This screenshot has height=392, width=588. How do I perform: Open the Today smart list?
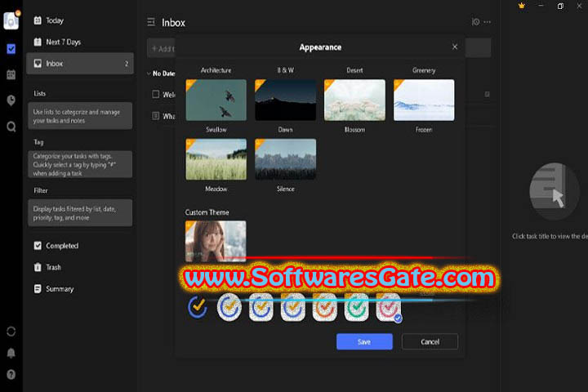pos(80,20)
